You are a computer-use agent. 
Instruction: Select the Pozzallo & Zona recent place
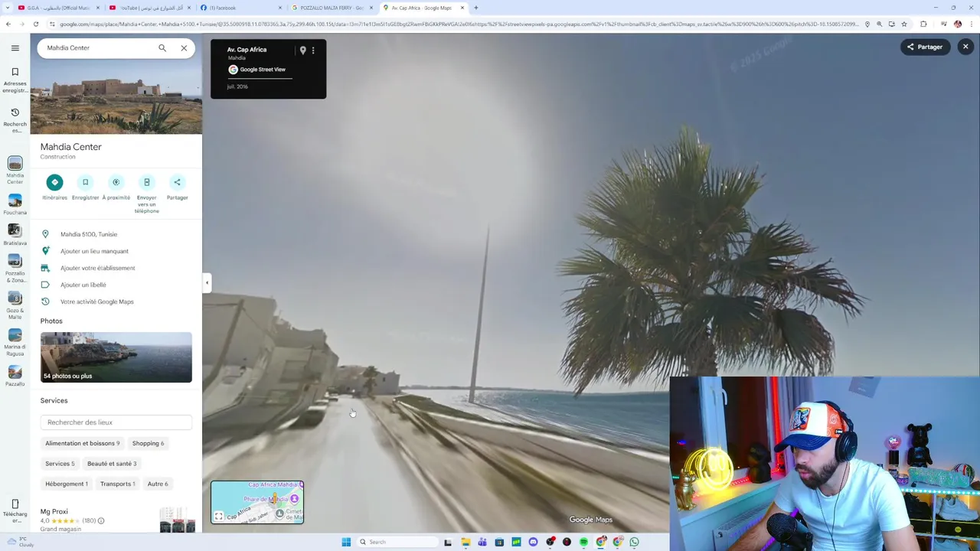click(x=15, y=269)
